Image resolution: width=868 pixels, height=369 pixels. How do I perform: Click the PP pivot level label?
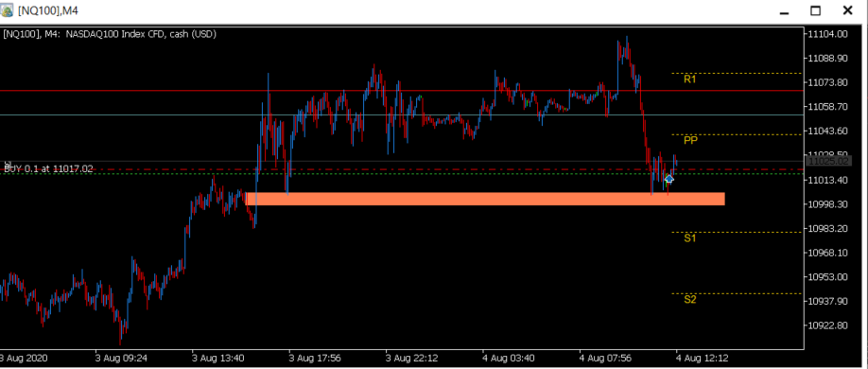tap(690, 141)
